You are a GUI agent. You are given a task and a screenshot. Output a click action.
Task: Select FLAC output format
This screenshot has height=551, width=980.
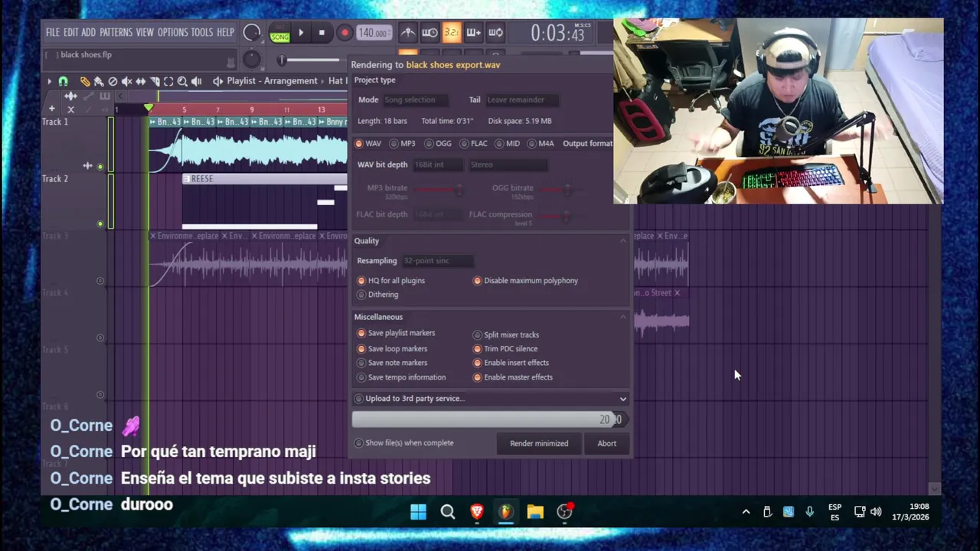click(474, 144)
